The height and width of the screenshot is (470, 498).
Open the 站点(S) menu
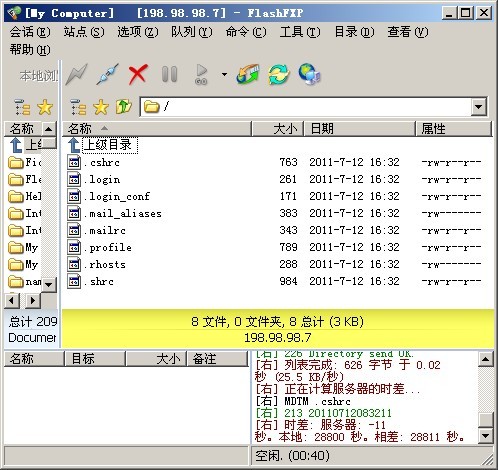[x=84, y=32]
